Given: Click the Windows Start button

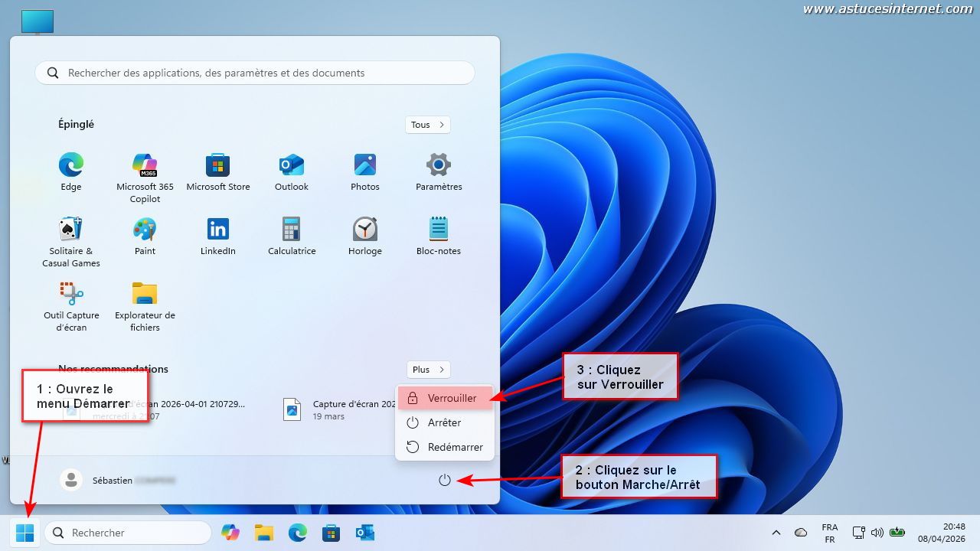Looking at the screenshot, I should pos(25,533).
